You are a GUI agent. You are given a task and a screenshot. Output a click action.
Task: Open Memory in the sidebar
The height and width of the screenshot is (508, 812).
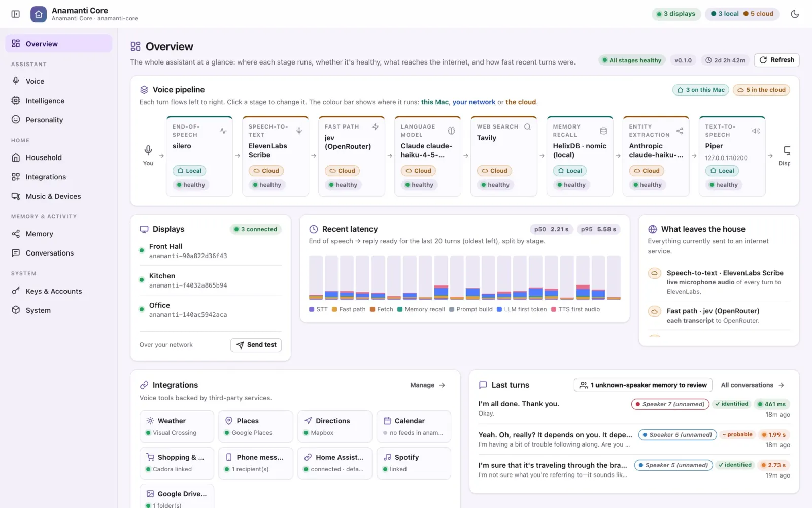pos(59,234)
